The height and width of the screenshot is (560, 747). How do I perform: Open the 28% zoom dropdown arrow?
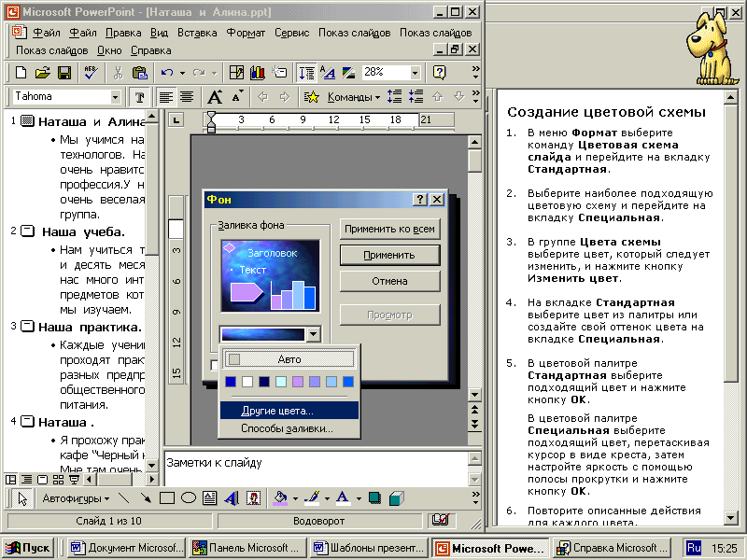coord(415,73)
